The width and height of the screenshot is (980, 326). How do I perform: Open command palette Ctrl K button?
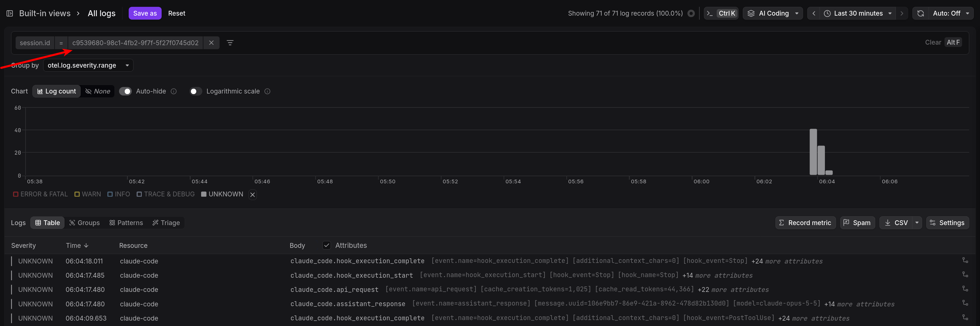click(721, 13)
